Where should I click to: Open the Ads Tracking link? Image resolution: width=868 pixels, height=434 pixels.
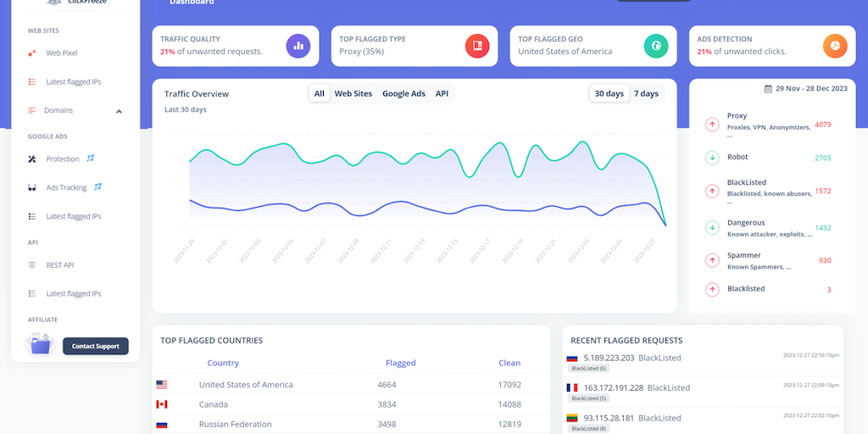66,187
